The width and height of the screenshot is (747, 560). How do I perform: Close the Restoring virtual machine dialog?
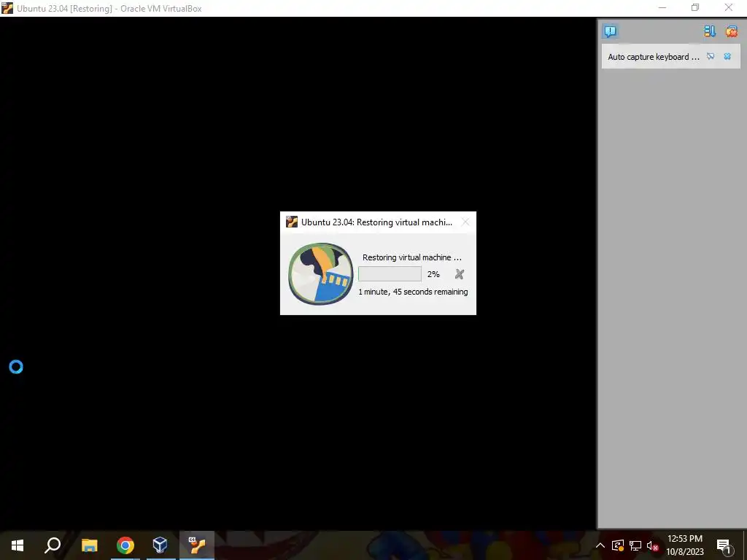(465, 222)
